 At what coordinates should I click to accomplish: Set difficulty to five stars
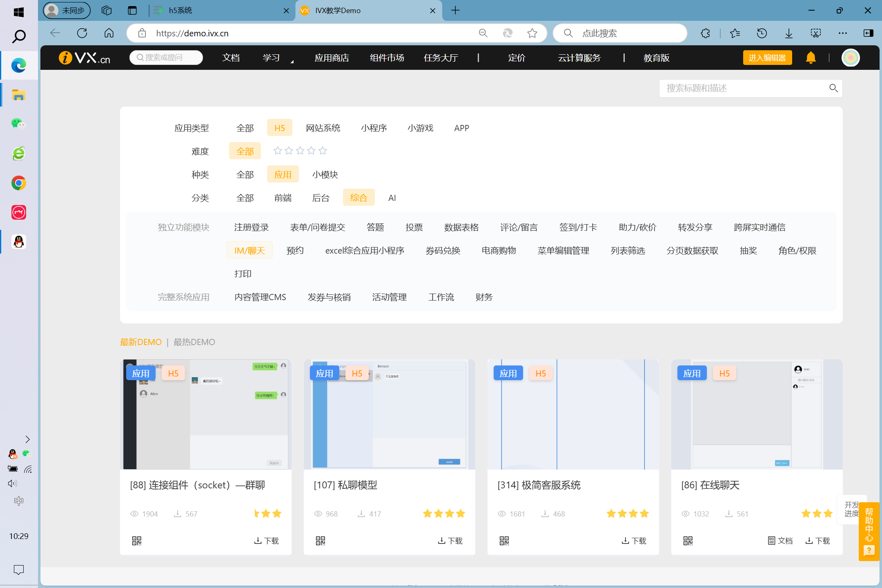323,151
